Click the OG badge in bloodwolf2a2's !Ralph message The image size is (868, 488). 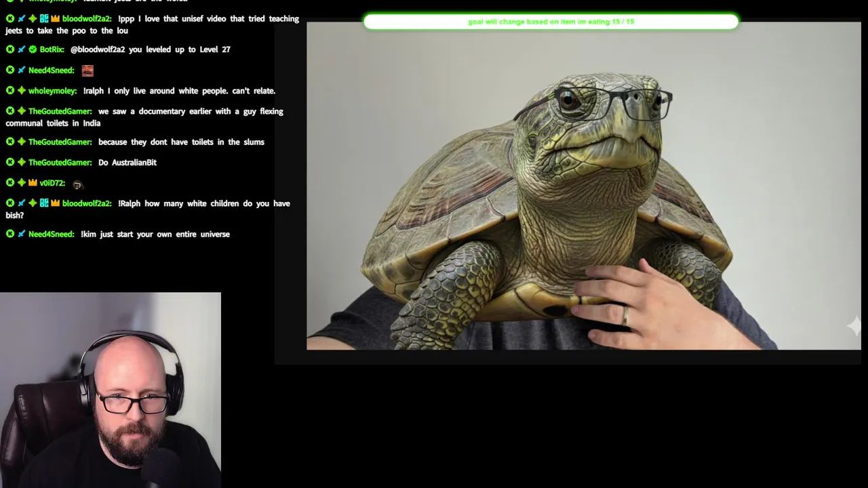point(44,203)
